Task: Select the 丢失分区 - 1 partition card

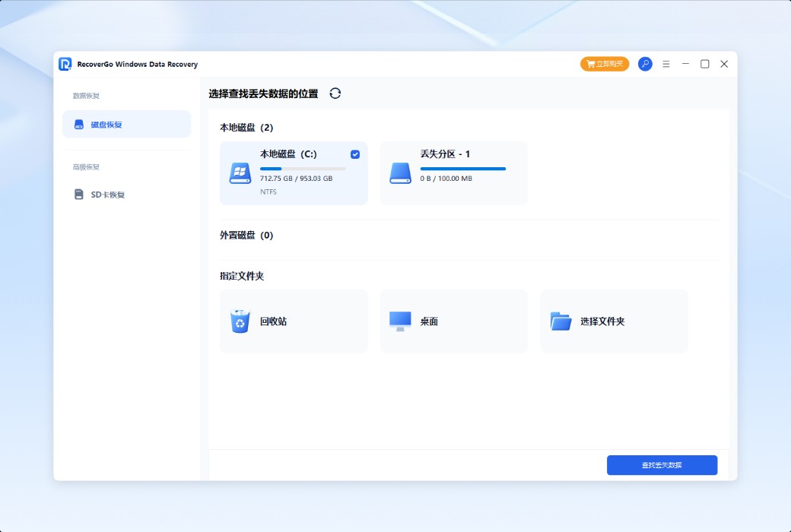Action: coord(453,173)
